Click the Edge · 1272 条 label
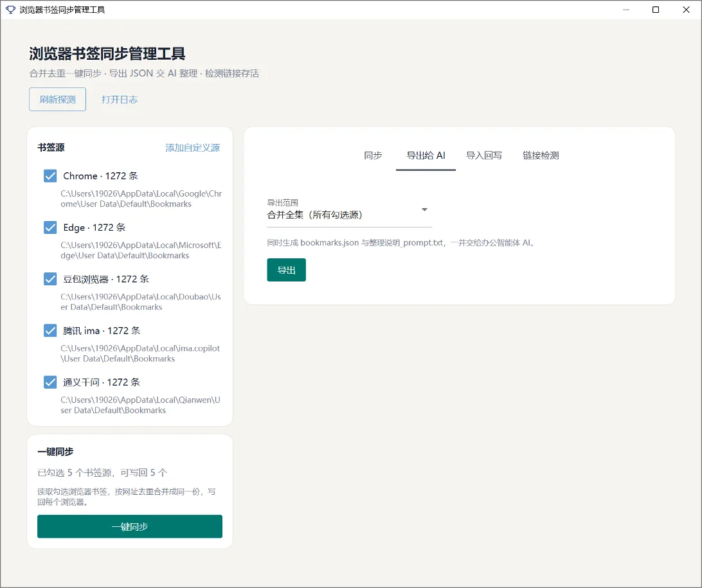The height and width of the screenshot is (588, 702). [x=94, y=227]
